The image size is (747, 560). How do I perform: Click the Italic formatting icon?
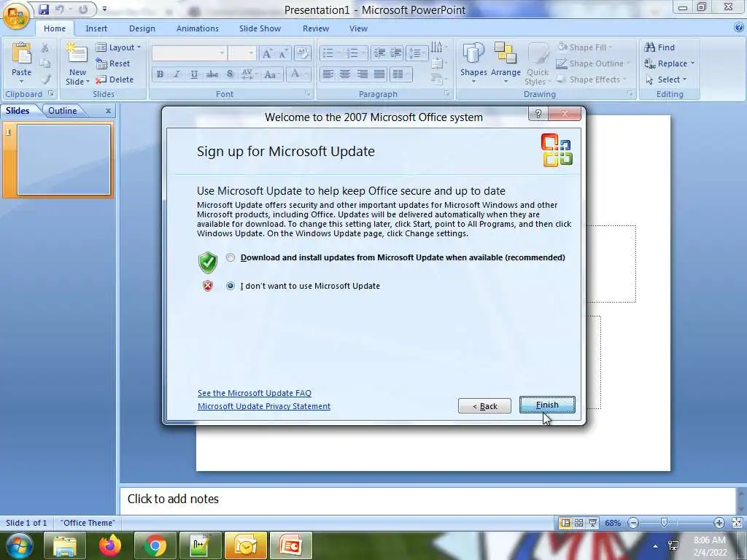[x=177, y=74]
